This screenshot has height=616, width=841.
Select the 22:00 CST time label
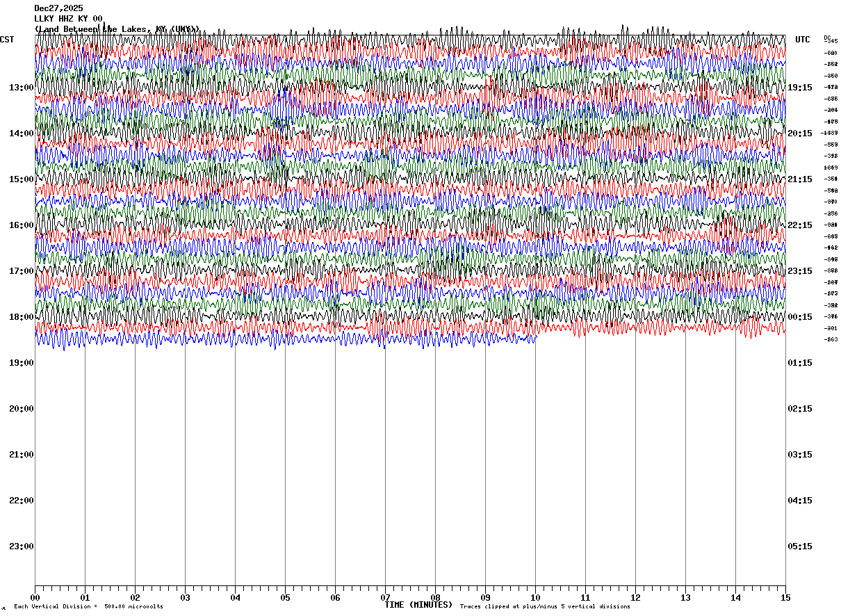22,501
